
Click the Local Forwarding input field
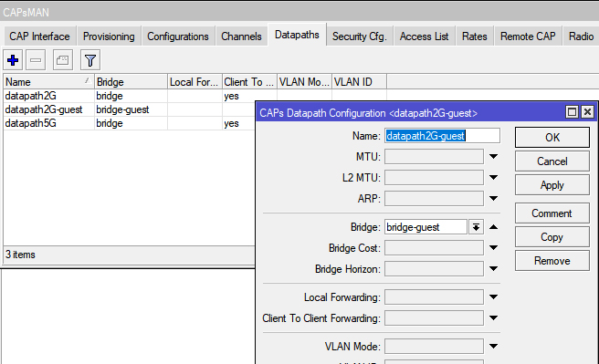pos(434,296)
